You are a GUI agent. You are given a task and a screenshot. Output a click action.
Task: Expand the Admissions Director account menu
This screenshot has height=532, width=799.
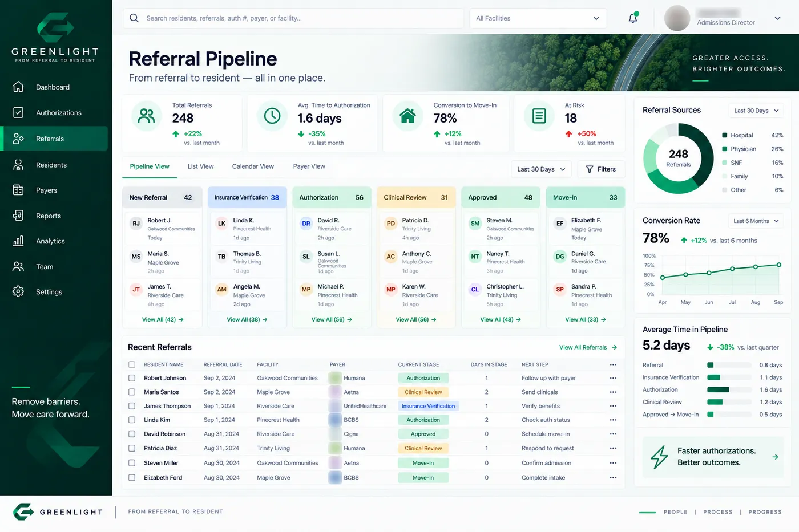click(x=777, y=18)
